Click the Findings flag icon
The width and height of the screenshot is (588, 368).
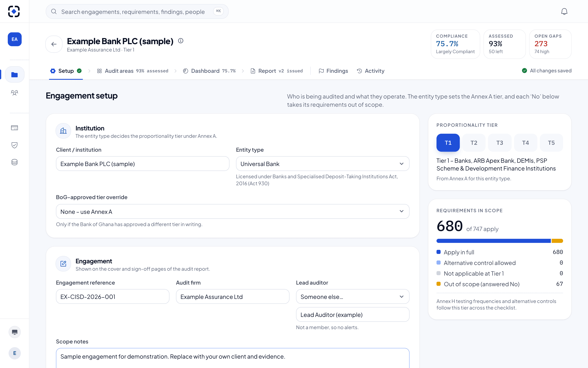click(321, 71)
